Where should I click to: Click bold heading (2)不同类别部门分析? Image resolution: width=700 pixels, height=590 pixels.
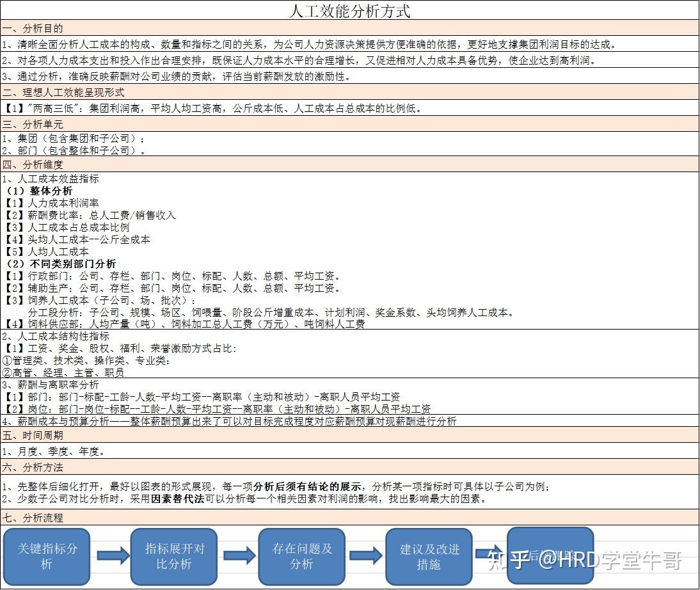(x=61, y=264)
